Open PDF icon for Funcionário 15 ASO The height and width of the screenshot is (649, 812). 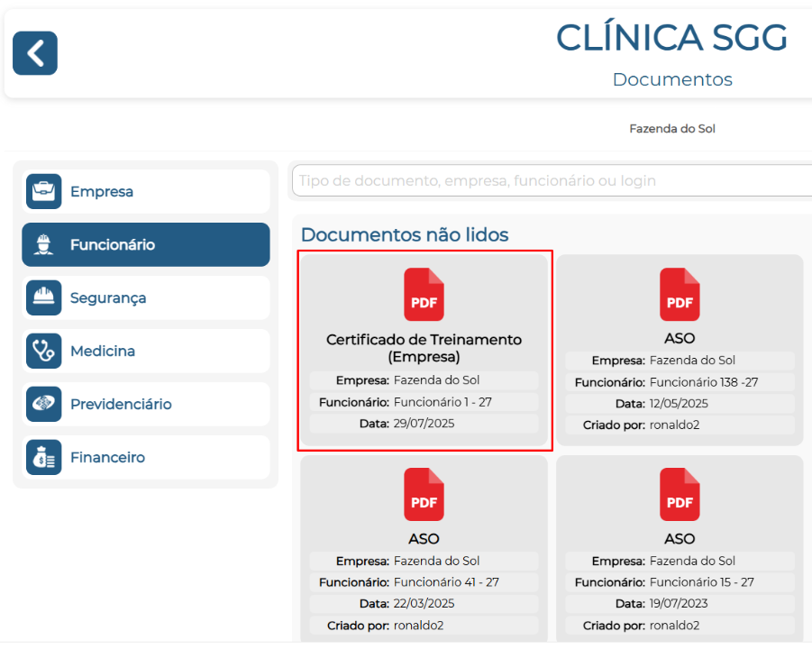(680, 494)
